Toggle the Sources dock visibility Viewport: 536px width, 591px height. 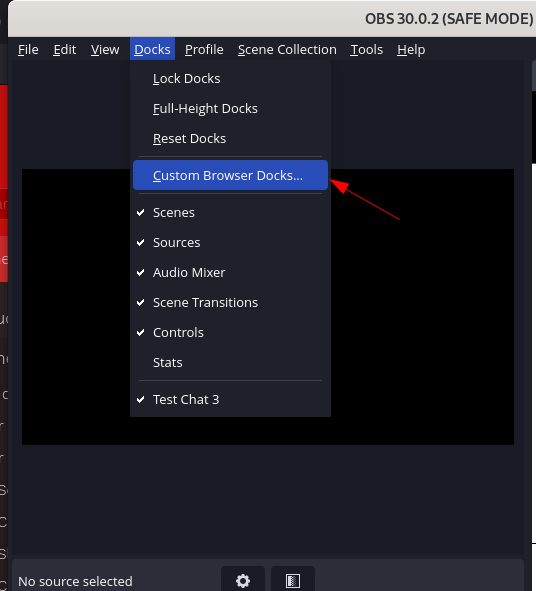[x=230, y=243]
